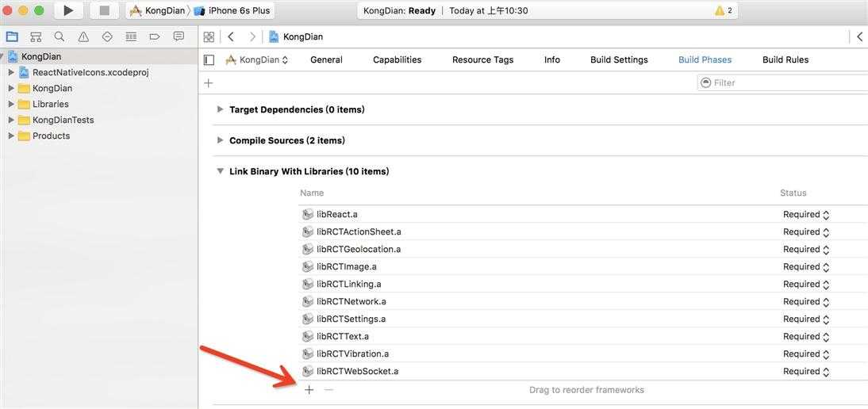The image size is (868, 409).
Task: Go forward in editor history
Action: (252, 37)
